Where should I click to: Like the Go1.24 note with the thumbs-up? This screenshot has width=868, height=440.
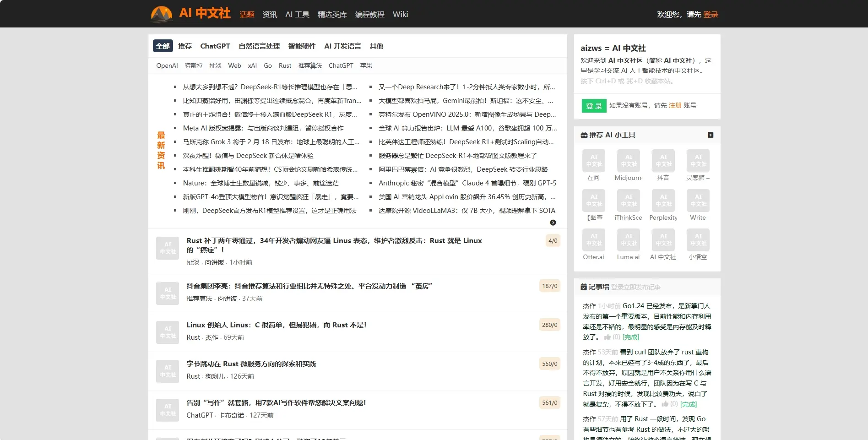608,337
